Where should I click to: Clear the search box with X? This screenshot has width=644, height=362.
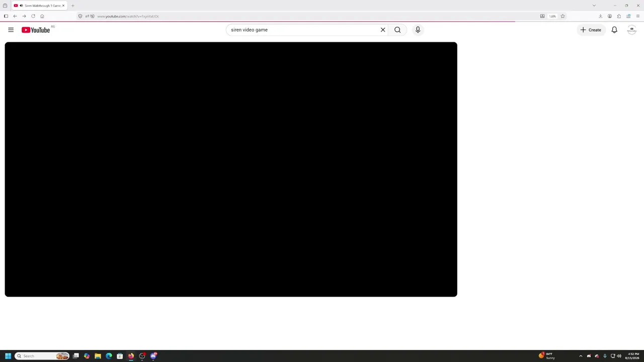click(x=383, y=30)
